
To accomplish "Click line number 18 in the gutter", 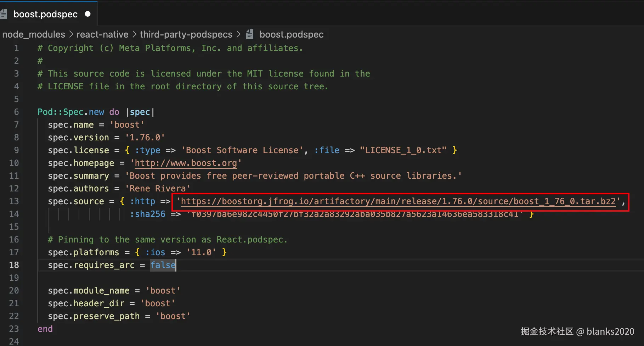I will [x=14, y=265].
